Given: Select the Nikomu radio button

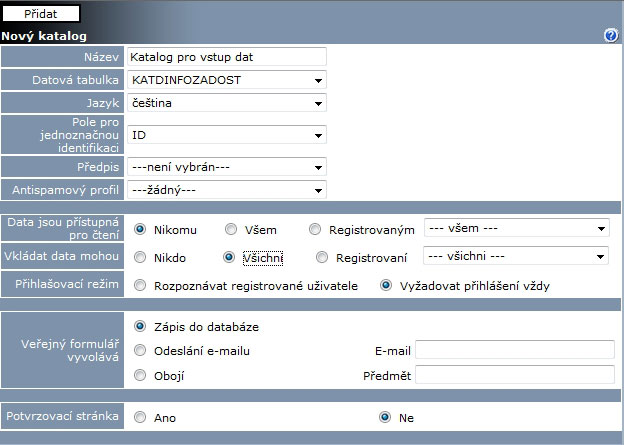Looking at the screenshot, I should point(140,230).
